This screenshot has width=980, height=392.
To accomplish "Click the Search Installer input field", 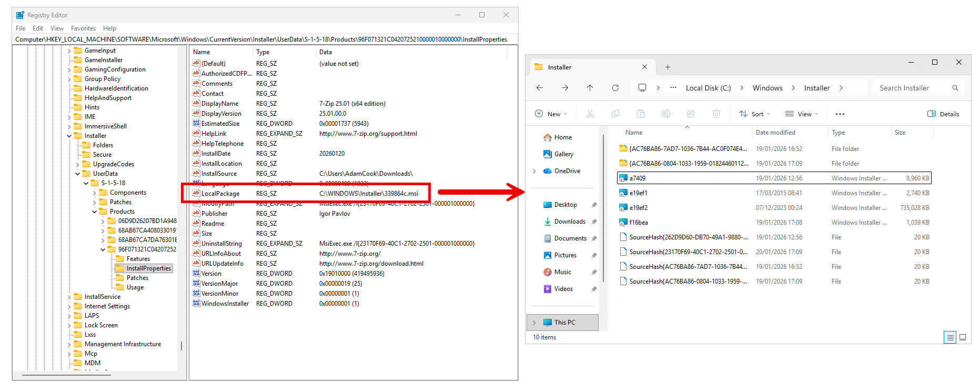I will point(913,88).
